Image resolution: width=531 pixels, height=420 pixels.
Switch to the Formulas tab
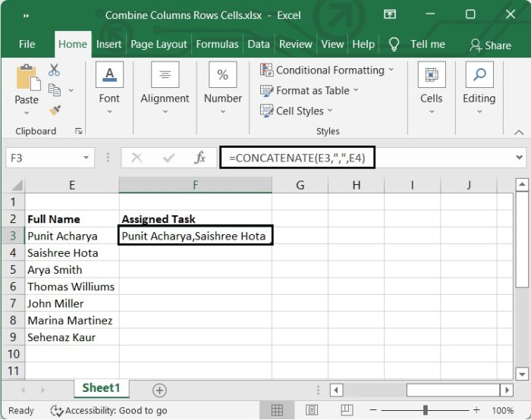217,44
